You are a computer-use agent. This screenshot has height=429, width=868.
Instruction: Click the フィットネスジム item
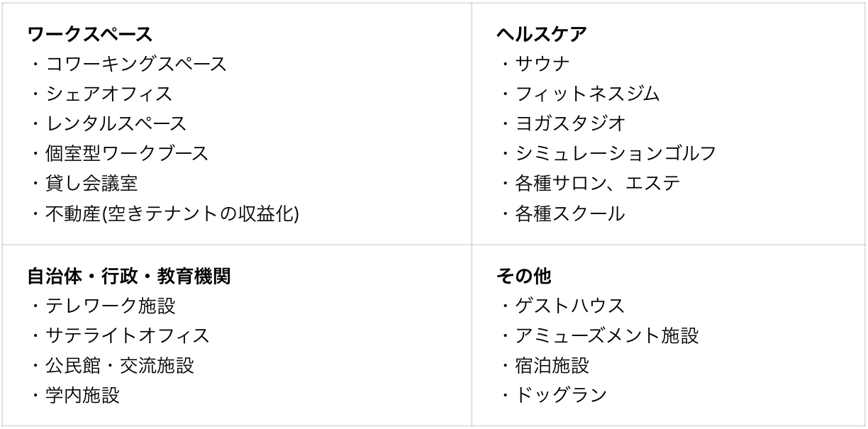[x=587, y=94]
